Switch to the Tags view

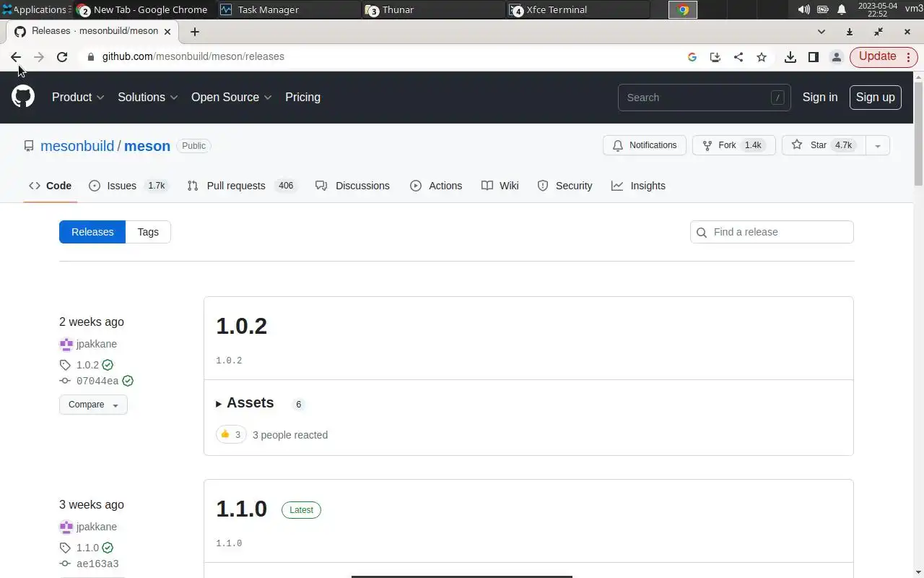[x=148, y=232]
